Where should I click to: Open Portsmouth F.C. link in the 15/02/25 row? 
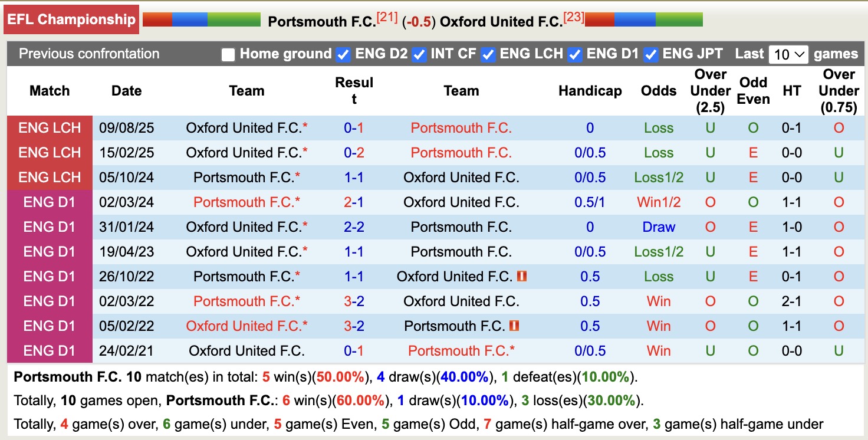tap(462, 153)
